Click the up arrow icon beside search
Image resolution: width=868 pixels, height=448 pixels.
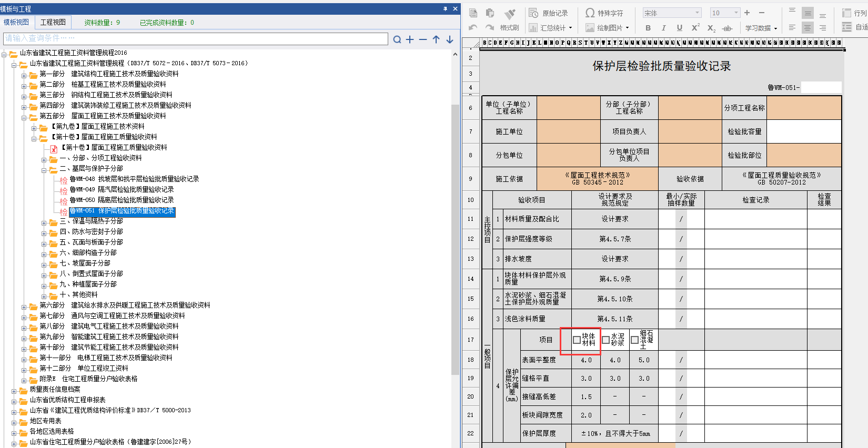click(x=436, y=39)
